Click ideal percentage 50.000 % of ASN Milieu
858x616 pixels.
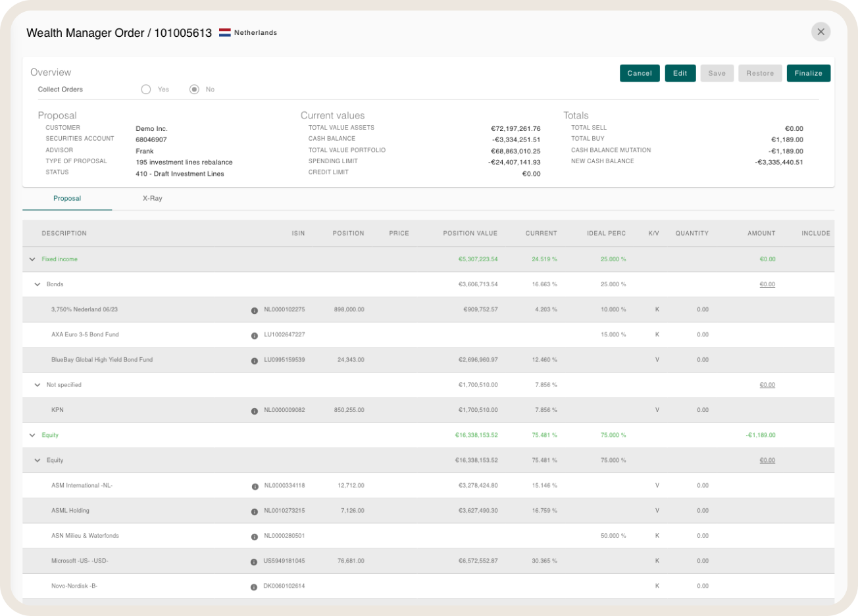tap(613, 536)
